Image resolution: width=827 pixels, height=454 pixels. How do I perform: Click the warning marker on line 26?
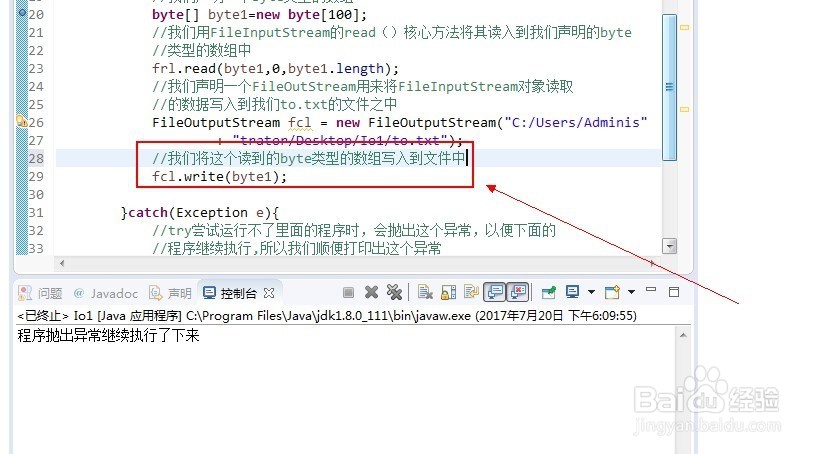pyautogui.click(x=22, y=121)
